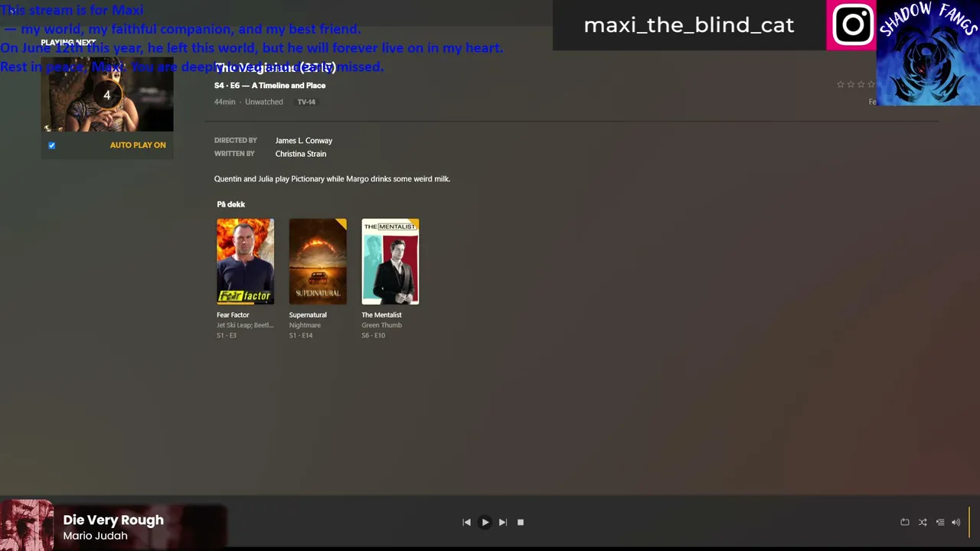Open director James L. Conway
Screen dimensions: 980x551
(x=304, y=141)
